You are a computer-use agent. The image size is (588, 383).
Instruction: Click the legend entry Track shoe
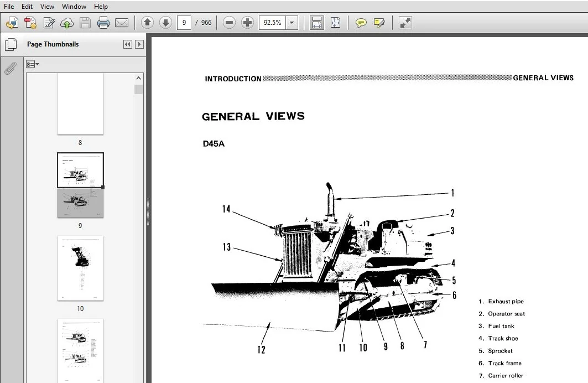pyautogui.click(x=503, y=338)
